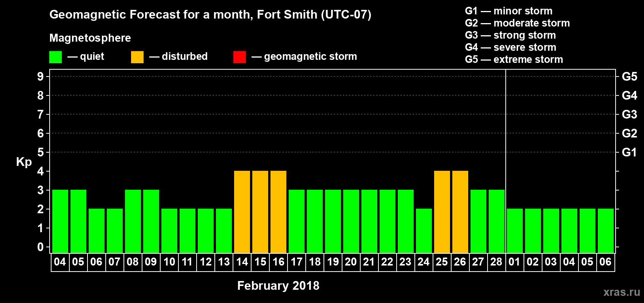644x303 pixels.
Task: Click the red geomagnetic storm legend swatch
Action: click(x=239, y=57)
